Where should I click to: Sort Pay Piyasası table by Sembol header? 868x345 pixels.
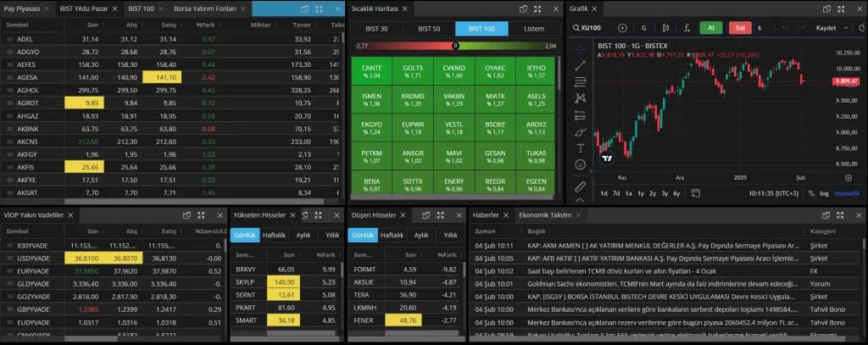tap(17, 25)
